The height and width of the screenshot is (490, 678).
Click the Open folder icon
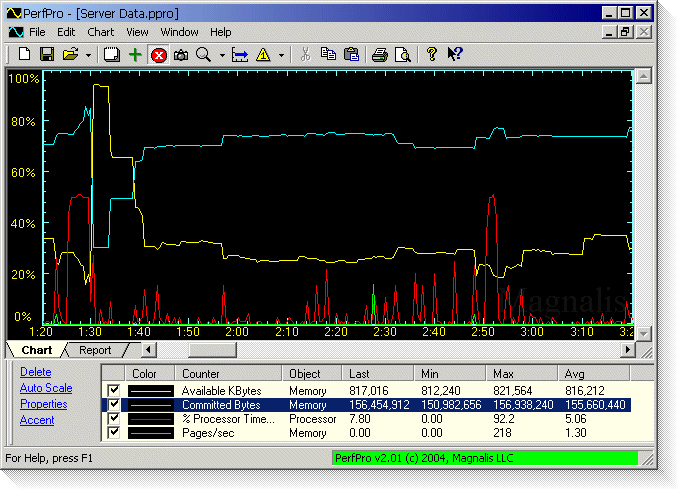pyautogui.click(x=70, y=54)
